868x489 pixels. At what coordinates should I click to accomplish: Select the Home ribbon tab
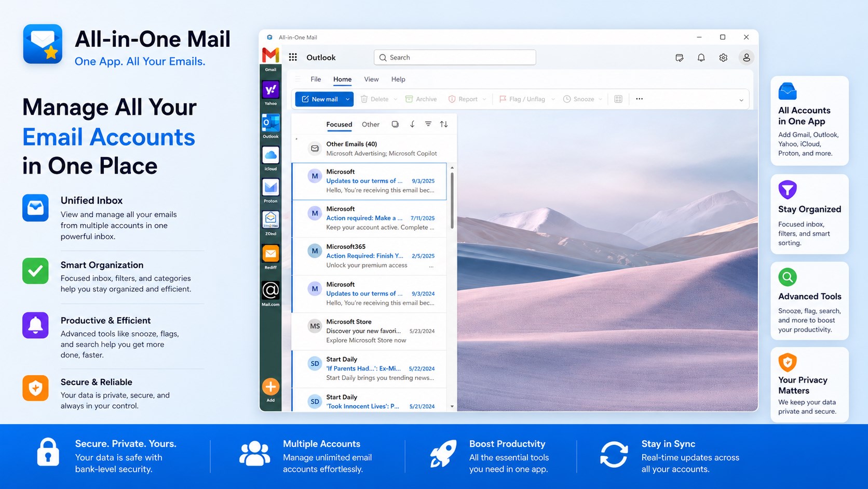[342, 79]
